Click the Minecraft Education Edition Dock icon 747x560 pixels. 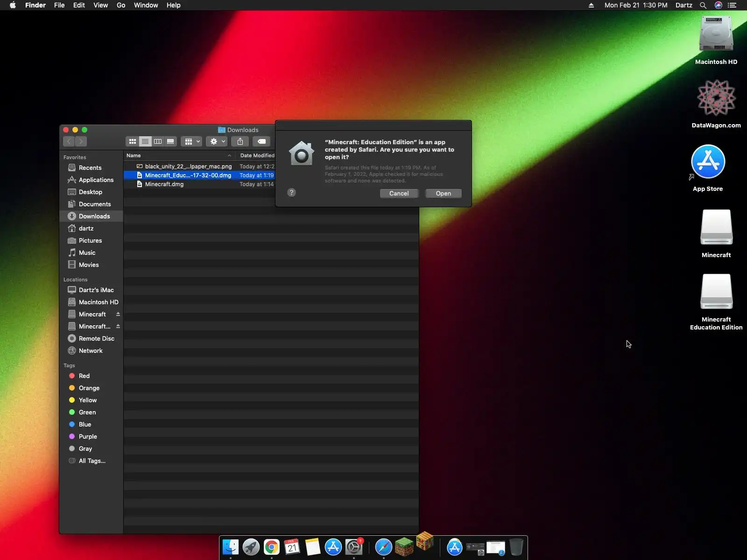pyautogui.click(x=425, y=541)
